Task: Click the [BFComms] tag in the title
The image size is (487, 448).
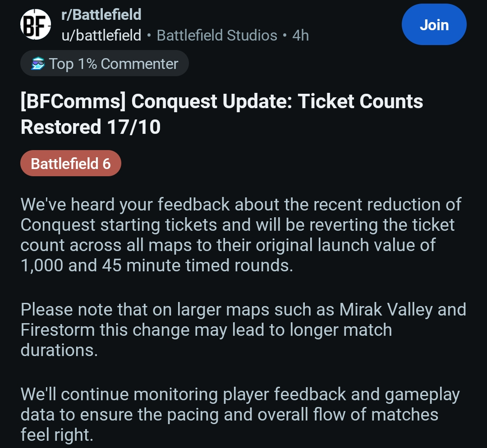Action: pos(73,101)
